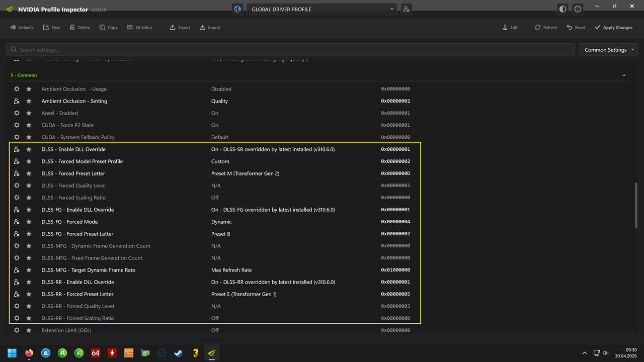This screenshot has width=644, height=362.
Task: Open the info icon in title bar
Action: (578, 9)
